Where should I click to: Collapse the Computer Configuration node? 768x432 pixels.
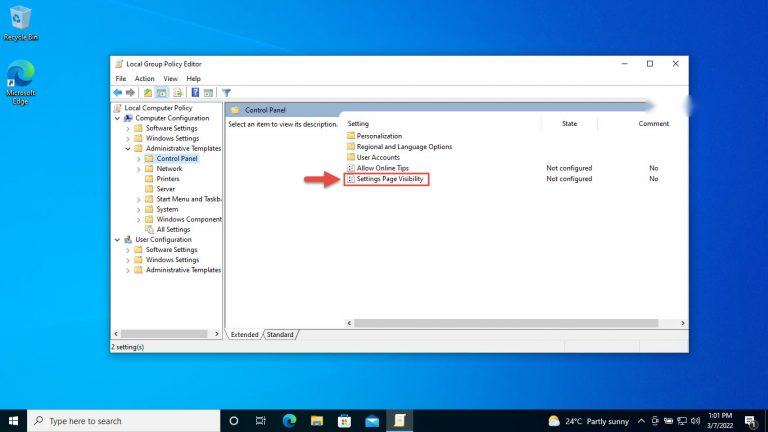tap(117, 118)
